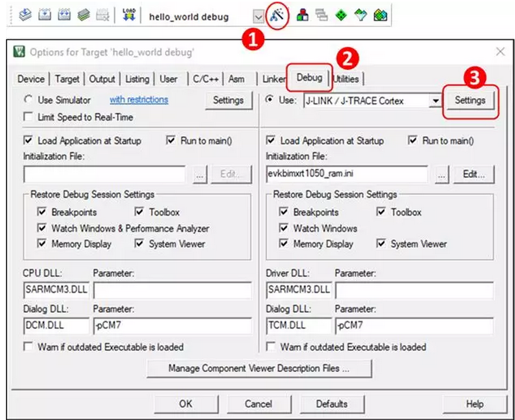This screenshot has width=515, height=420.
Task: Toggle Limit Speed to Real-Time checkbox
Action: click(x=28, y=117)
